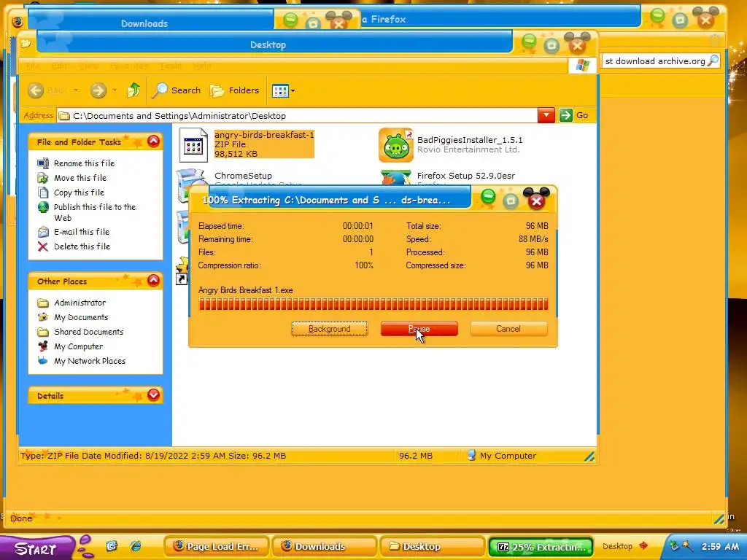Click Delete this file
This screenshot has width=747, height=560.
82,246
